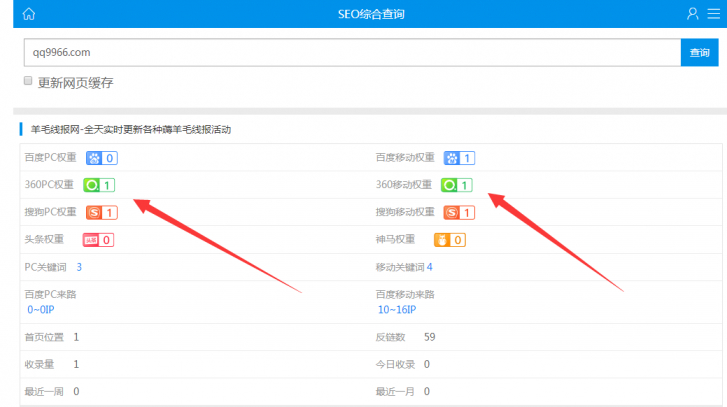Focus the domain input with qq9966.com
727x407 pixels.
352,52
